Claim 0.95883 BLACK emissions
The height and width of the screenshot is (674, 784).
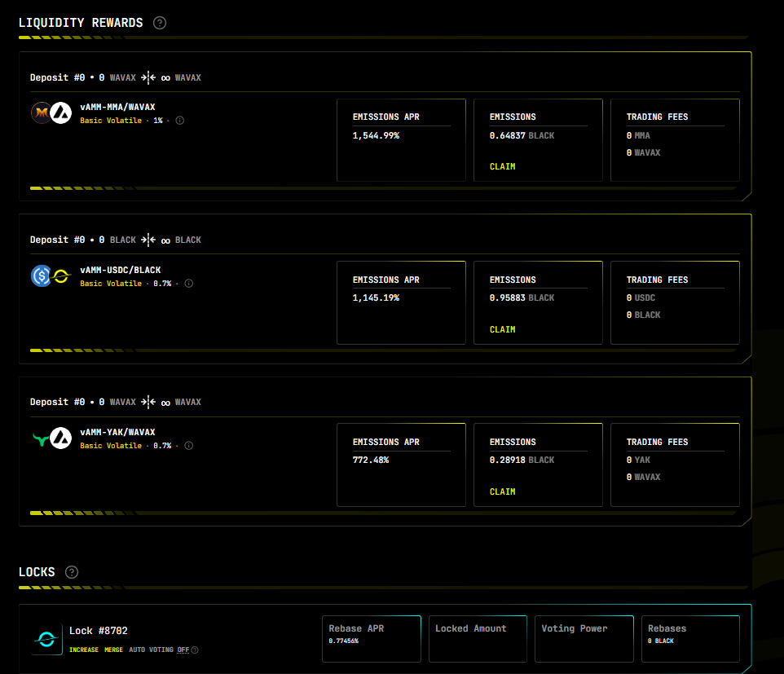pyautogui.click(x=503, y=329)
